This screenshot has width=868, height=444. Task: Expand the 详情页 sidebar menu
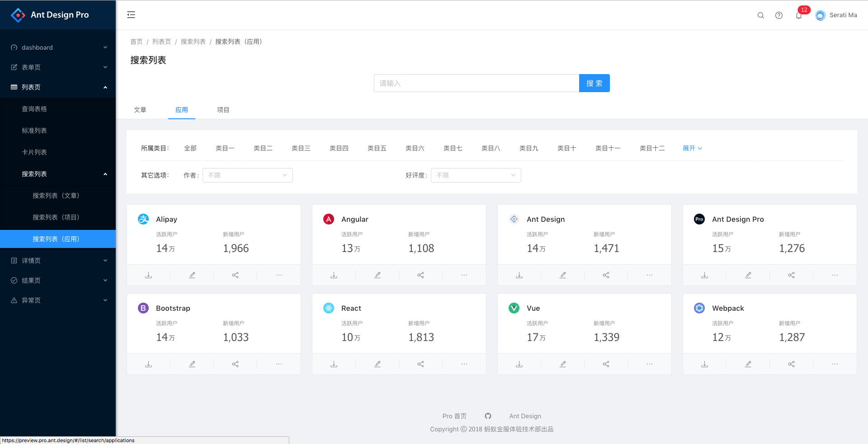pyautogui.click(x=58, y=261)
